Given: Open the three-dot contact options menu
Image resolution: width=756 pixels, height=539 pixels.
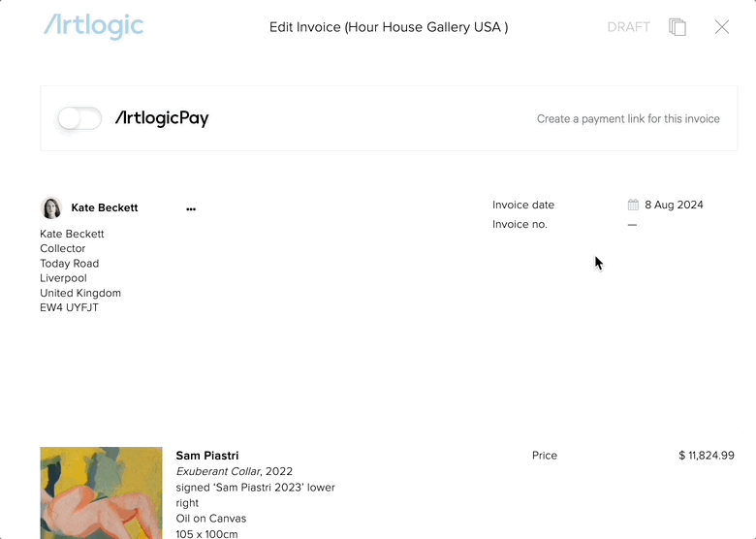Looking at the screenshot, I should click(x=191, y=208).
